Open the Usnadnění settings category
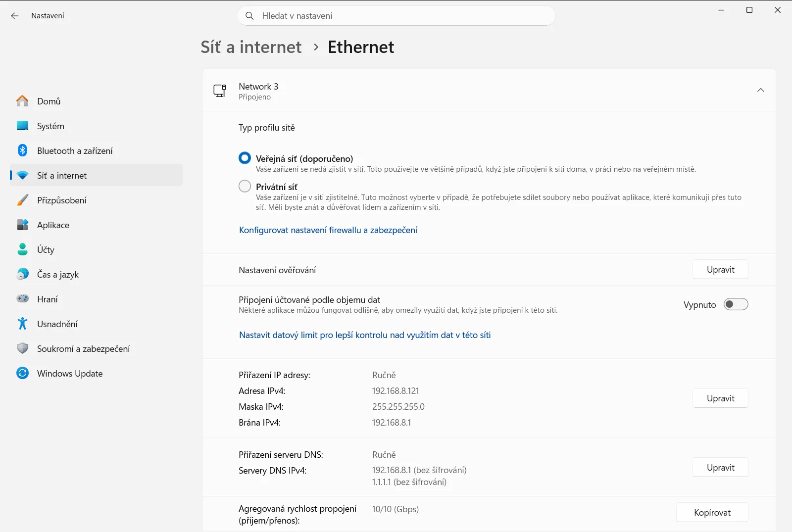 pos(97,324)
